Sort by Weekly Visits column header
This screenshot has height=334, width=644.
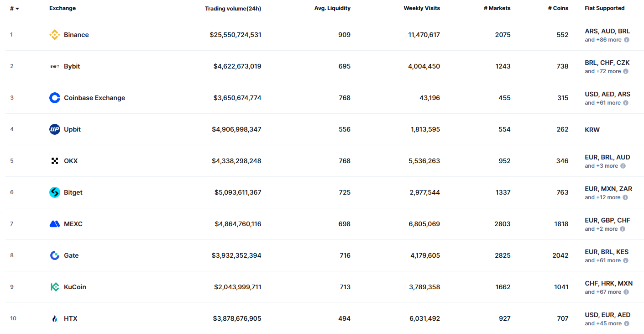pyautogui.click(x=422, y=8)
